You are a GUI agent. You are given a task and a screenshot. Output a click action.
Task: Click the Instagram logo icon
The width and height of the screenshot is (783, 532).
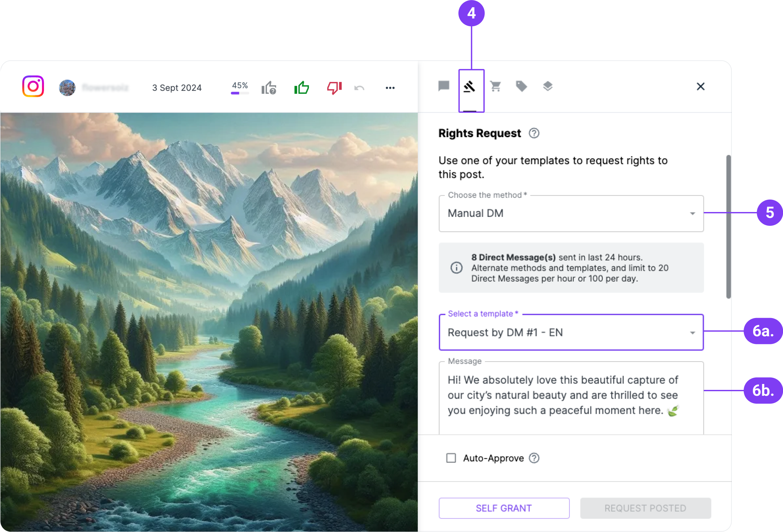tap(33, 86)
